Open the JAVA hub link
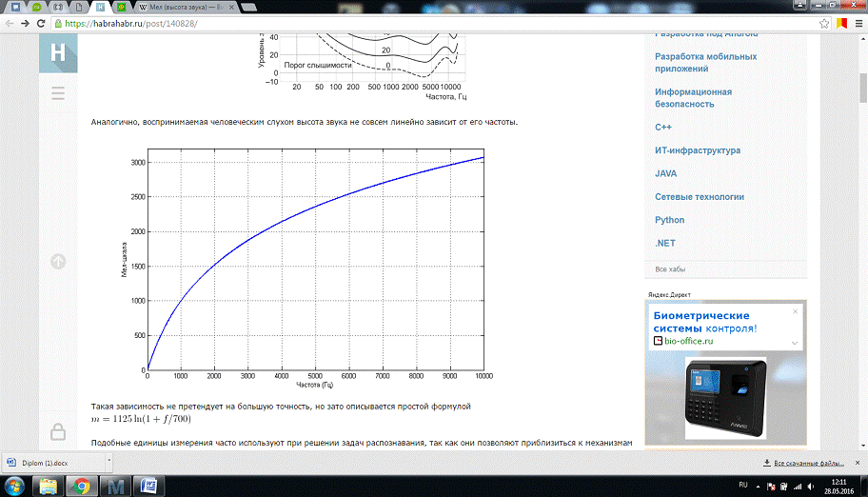Viewport: 868px width, 497px height. click(665, 173)
